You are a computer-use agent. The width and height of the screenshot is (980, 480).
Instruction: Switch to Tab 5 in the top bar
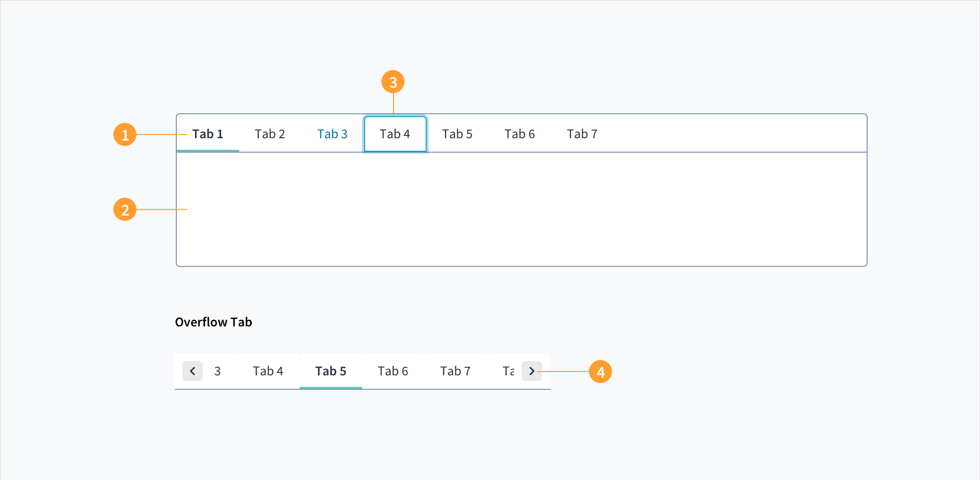coord(457,134)
